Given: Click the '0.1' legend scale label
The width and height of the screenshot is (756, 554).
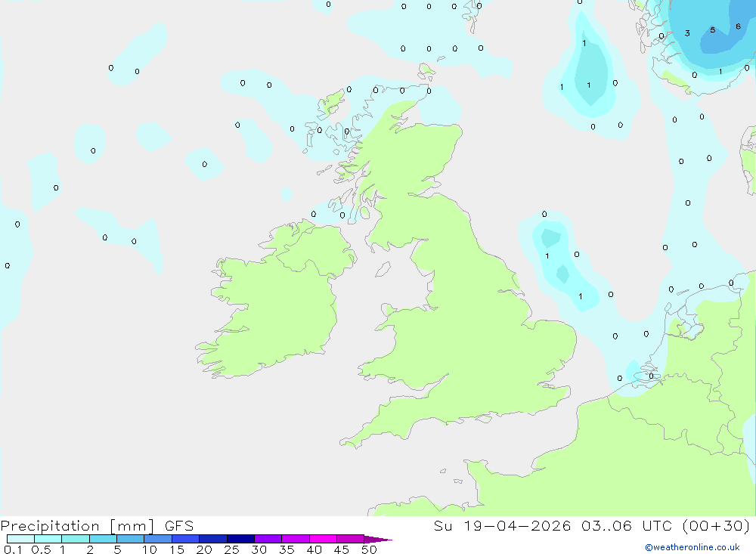Looking at the screenshot, I should (13, 549).
